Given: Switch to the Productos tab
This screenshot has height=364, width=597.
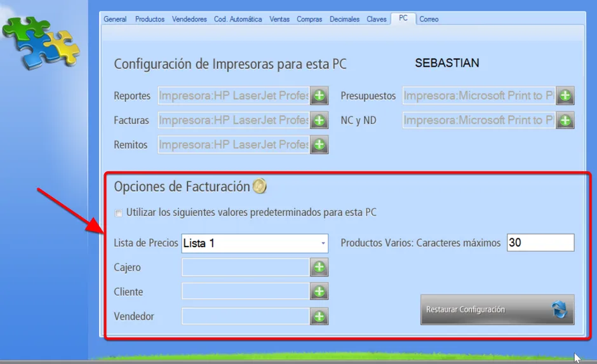Looking at the screenshot, I should (x=150, y=19).
